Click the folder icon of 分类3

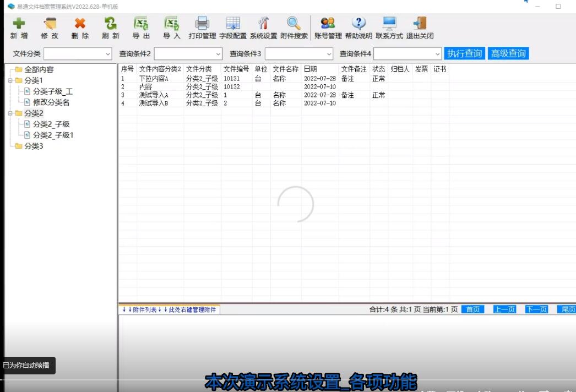[x=19, y=146]
